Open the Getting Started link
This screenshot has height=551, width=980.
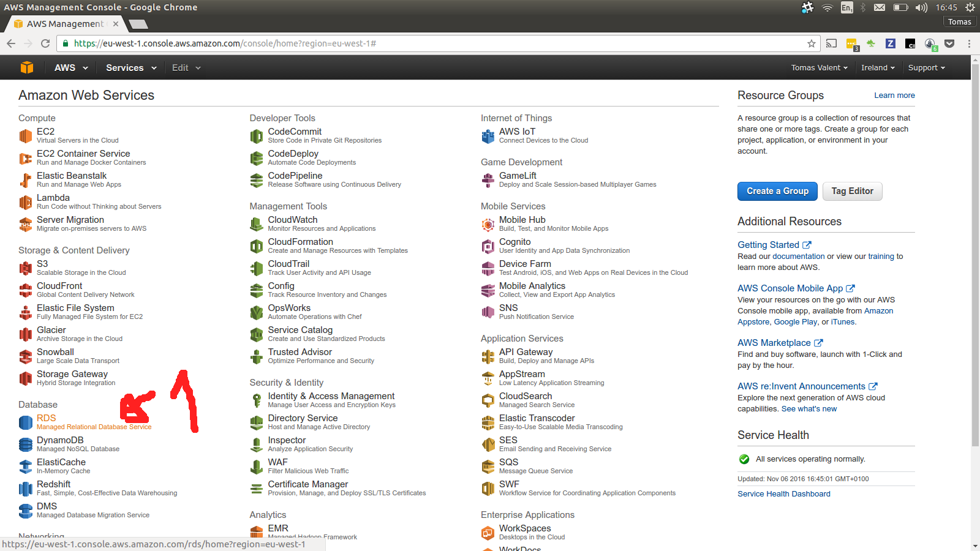click(x=774, y=245)
